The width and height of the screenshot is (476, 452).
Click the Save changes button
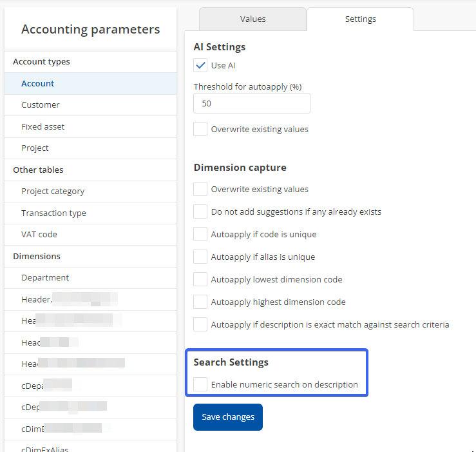228,417
